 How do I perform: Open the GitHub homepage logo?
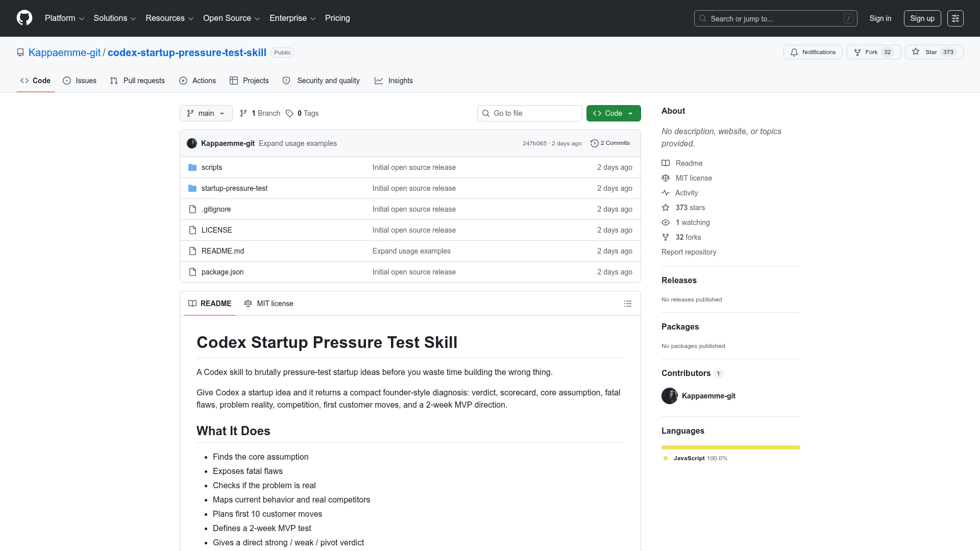pos(24,18)
